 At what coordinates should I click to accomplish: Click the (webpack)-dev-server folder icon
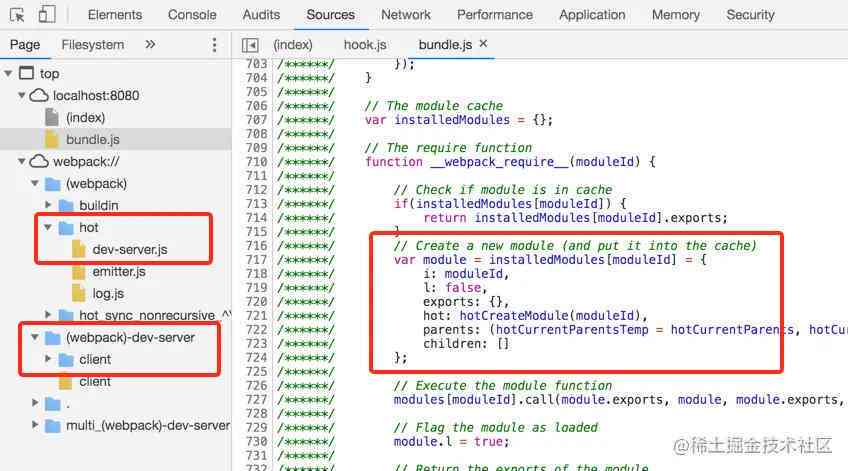52,338
